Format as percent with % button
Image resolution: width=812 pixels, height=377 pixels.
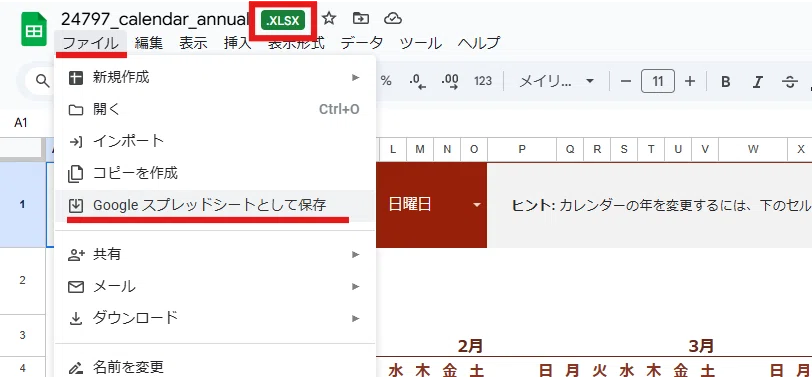coord(386,81)
